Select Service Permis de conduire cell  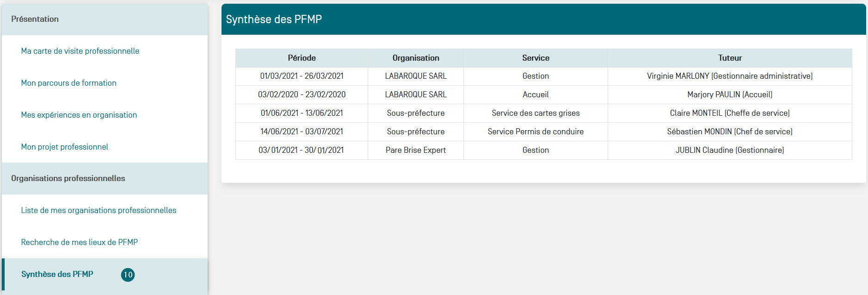[536, 132]
